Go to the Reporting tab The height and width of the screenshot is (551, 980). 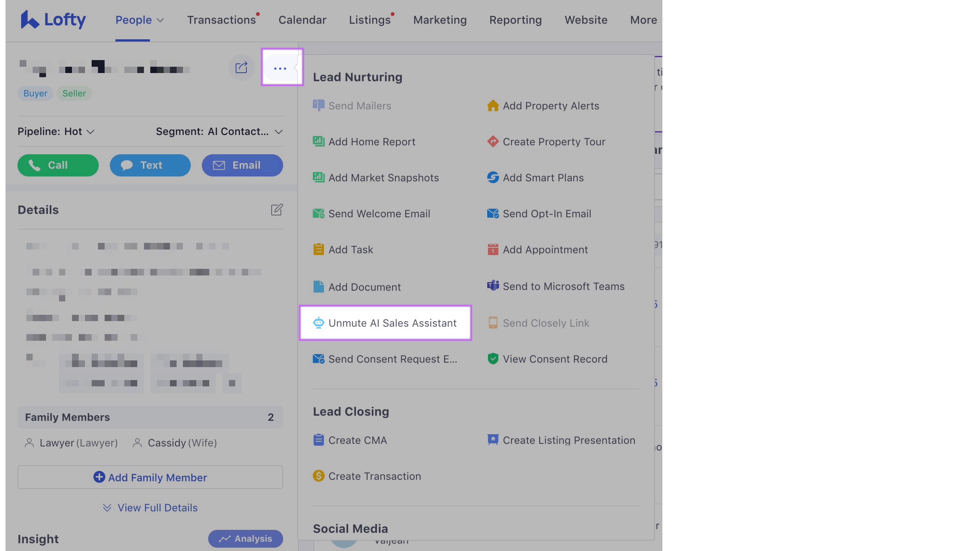515,20
